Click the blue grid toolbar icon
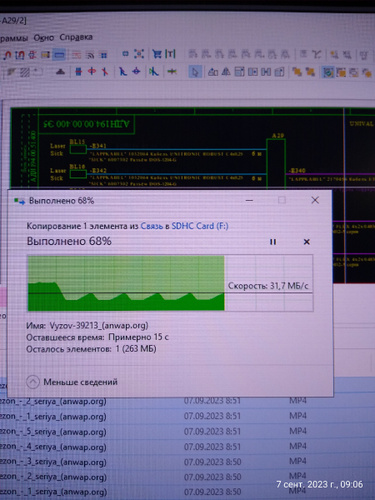 pyautogui.click(x=104, y=55)
